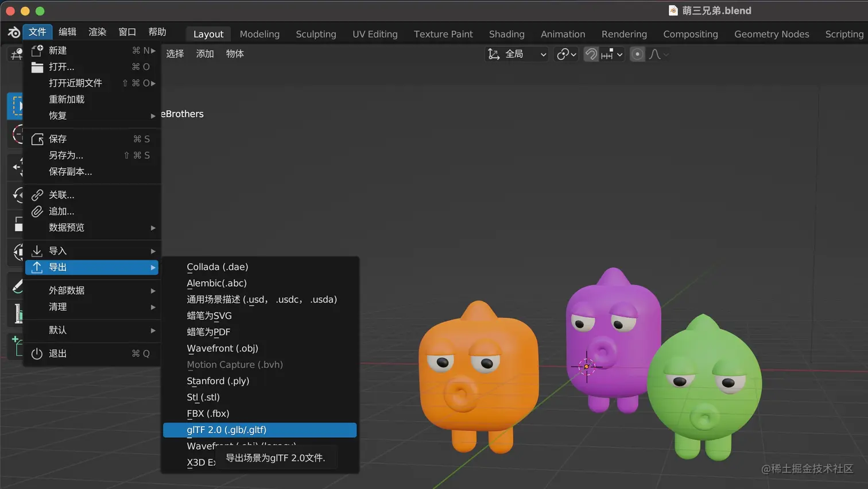The width and height of the screenshot is (868, 489).
Task: Switch to the Geometry Nodes workspace tab
Action: point(772,34)
